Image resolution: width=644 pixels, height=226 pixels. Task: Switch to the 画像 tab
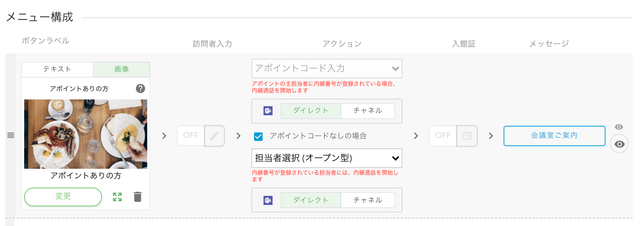pos(122,69)
